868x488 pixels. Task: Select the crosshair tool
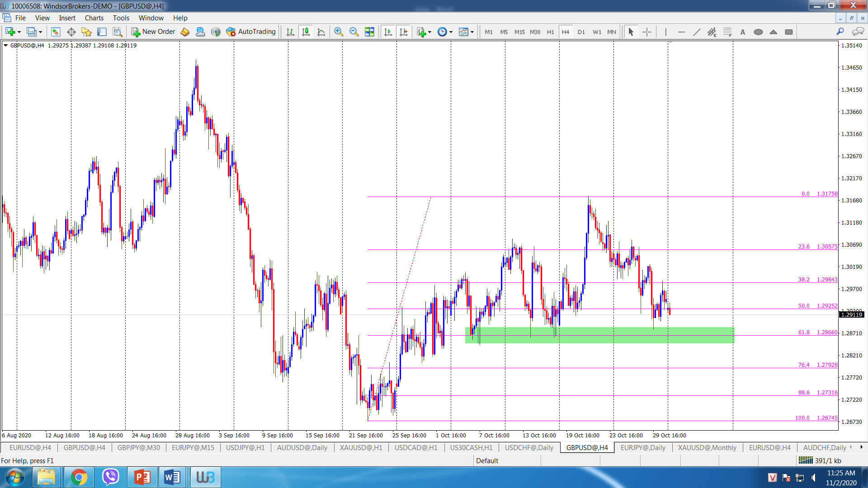pyautogui.click(x=647, y=32)
